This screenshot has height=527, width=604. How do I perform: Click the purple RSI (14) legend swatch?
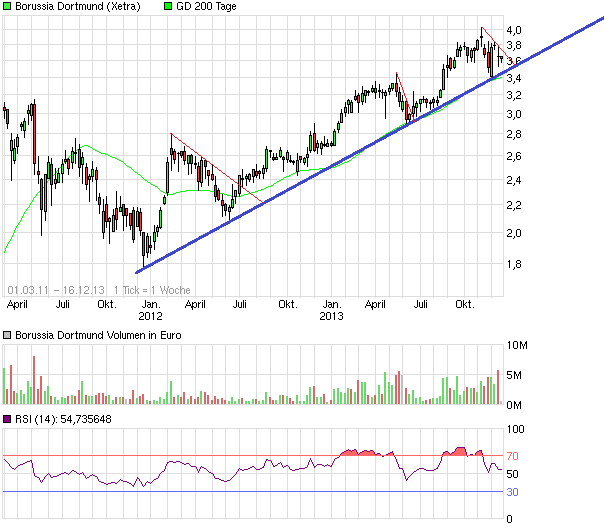coord(7,419)
